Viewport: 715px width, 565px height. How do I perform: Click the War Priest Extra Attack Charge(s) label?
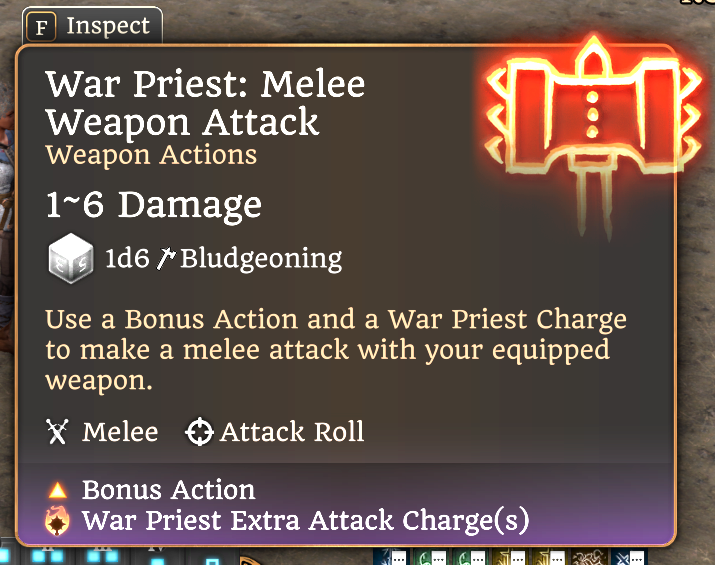pyautogui.click(x=306, y=520)
